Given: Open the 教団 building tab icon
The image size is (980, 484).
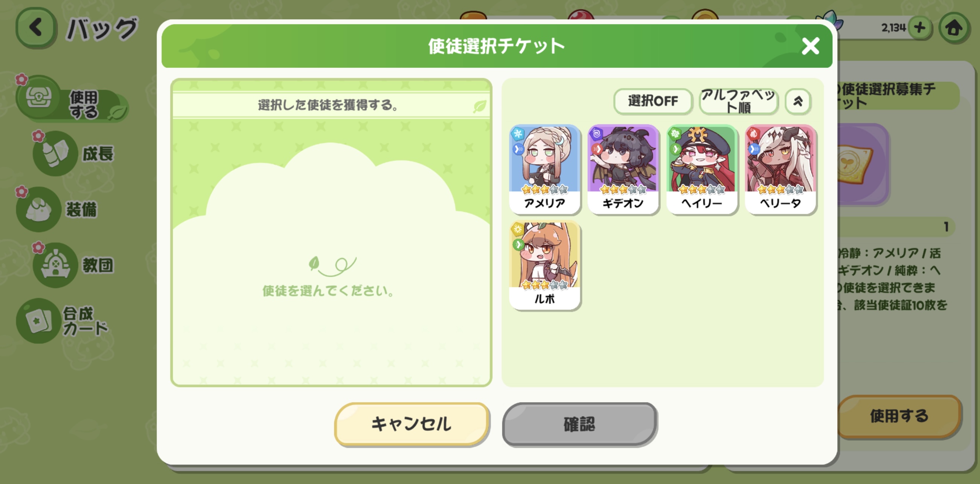Looking at the screenshot, I should pos(55,265).
